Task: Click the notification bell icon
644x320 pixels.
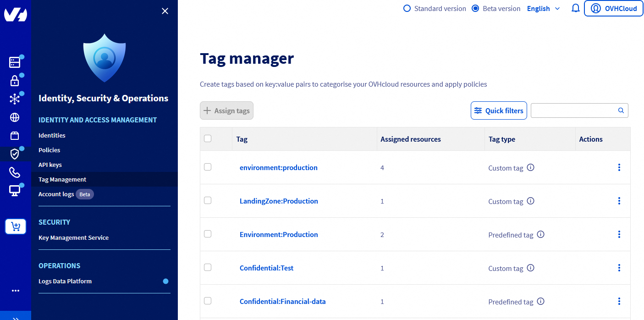Action: tap(575, 8)
